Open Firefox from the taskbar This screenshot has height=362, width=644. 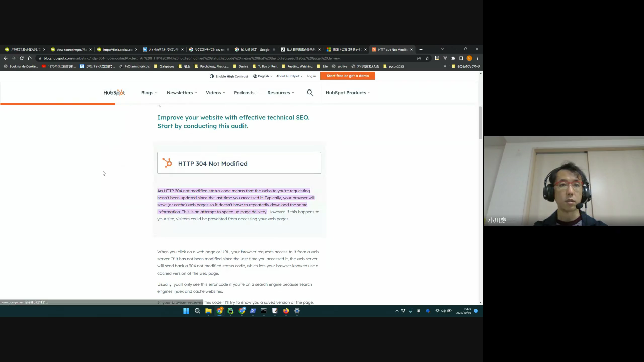click(x=286, y=311)
